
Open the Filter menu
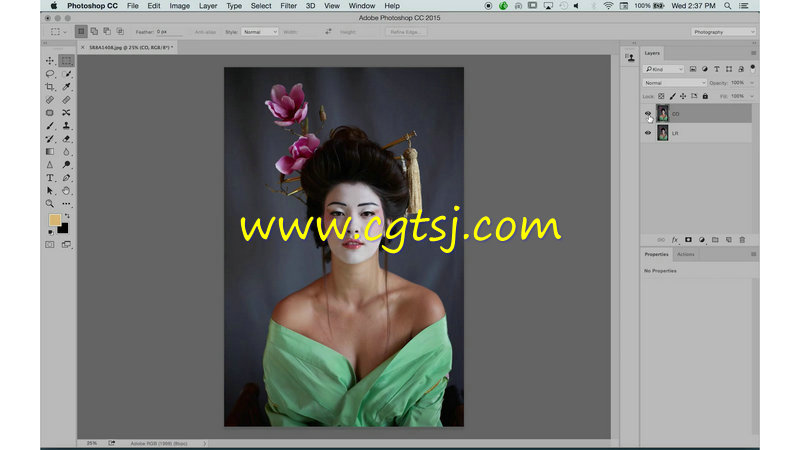(x=288, y=6)
